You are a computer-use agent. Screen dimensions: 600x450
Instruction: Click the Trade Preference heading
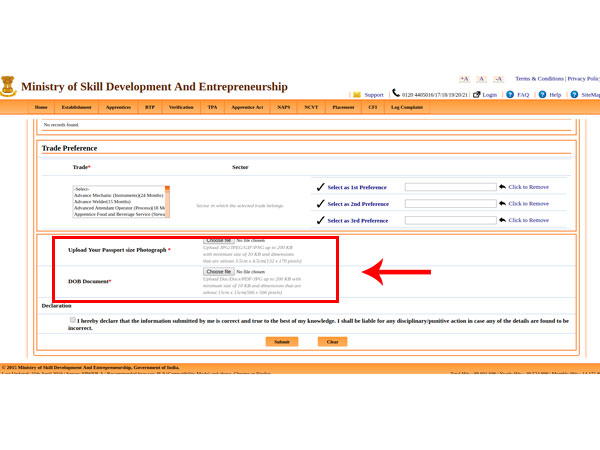[69, 148]
